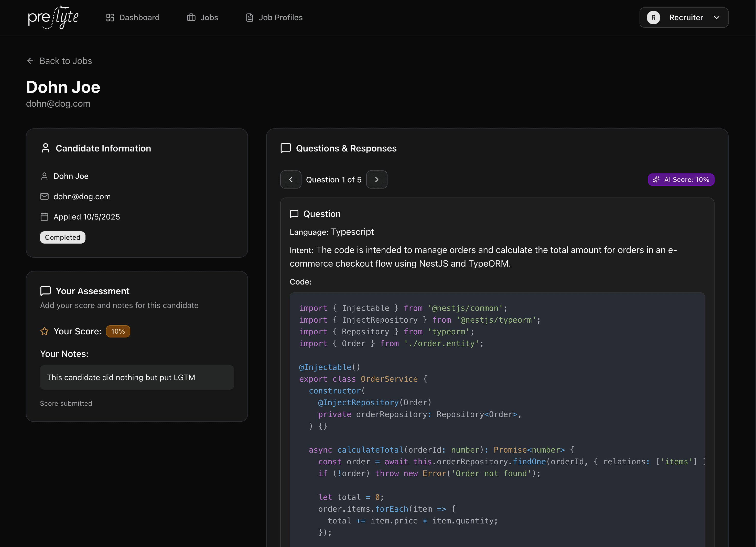Click the Questions & Responses chat icon
The width and height of the screenshot is (756, 547).
pos(286,148)
